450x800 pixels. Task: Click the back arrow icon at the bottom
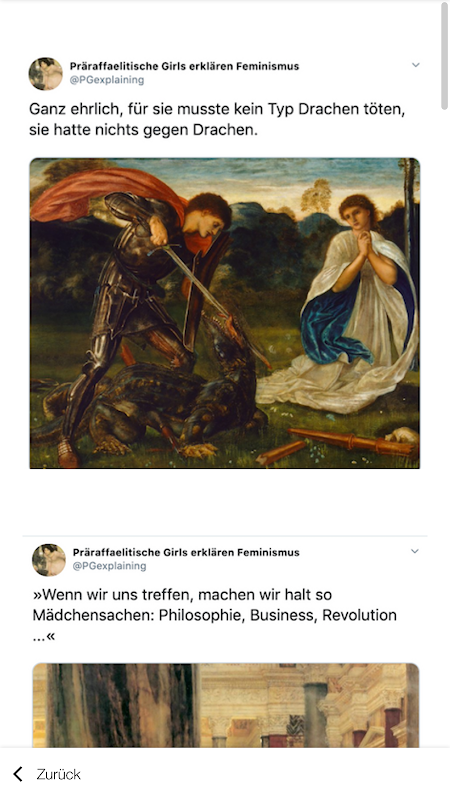click(x=18, y=774)
